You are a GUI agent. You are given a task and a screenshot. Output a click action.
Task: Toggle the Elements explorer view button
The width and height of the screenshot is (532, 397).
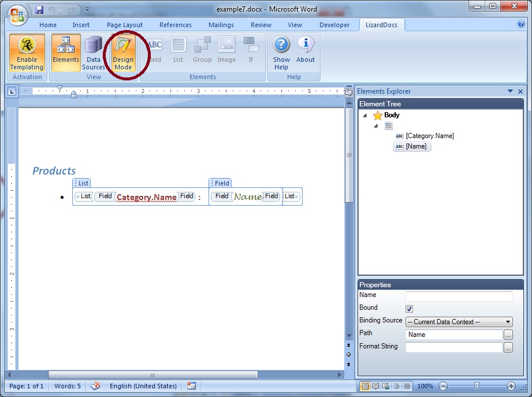point(66,53)
